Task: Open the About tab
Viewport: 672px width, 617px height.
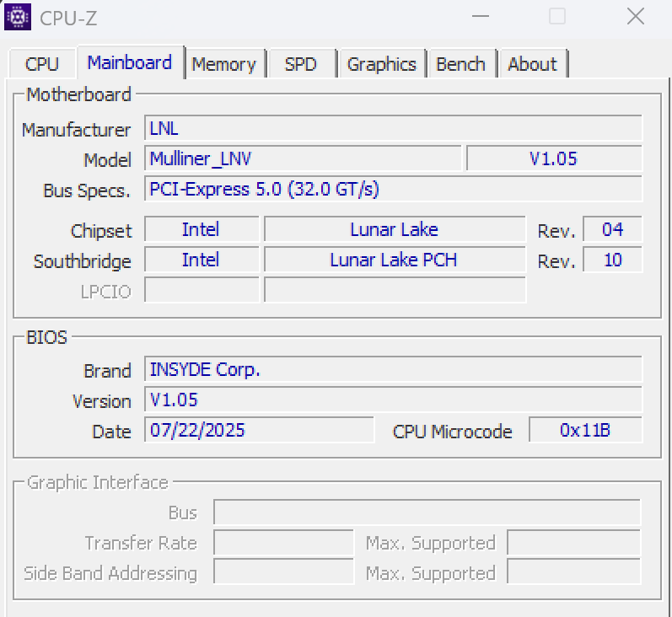Action: pos(532,64)
